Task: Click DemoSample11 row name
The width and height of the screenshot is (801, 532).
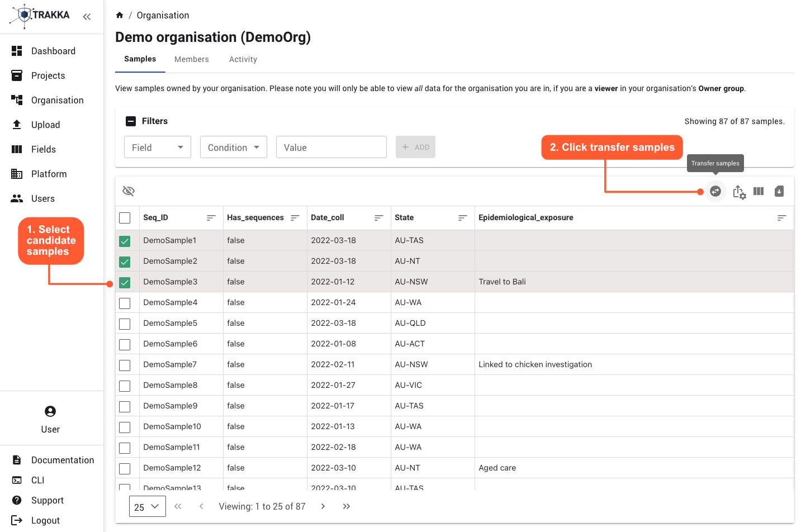Action: click(x=172, y=447)
